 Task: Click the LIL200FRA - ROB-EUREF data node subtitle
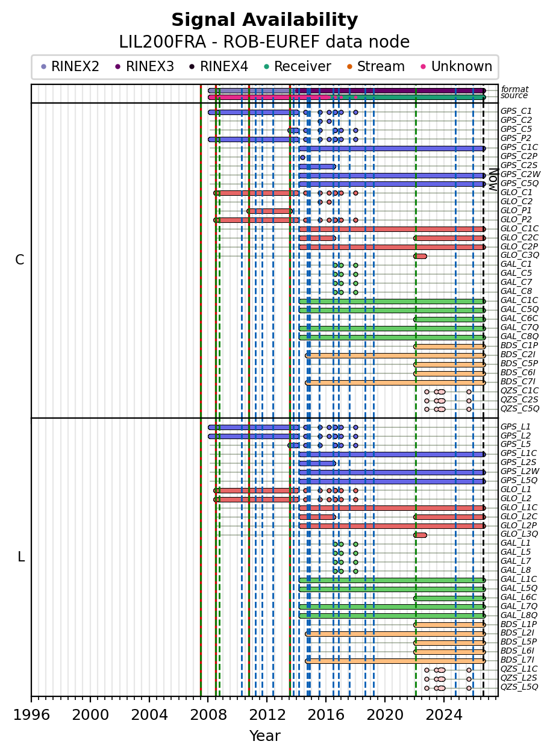point(264,42)
